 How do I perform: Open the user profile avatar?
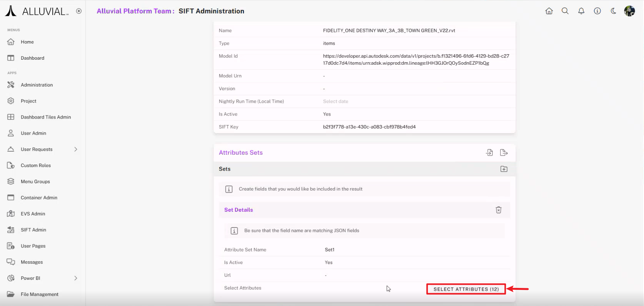(629, 11)
